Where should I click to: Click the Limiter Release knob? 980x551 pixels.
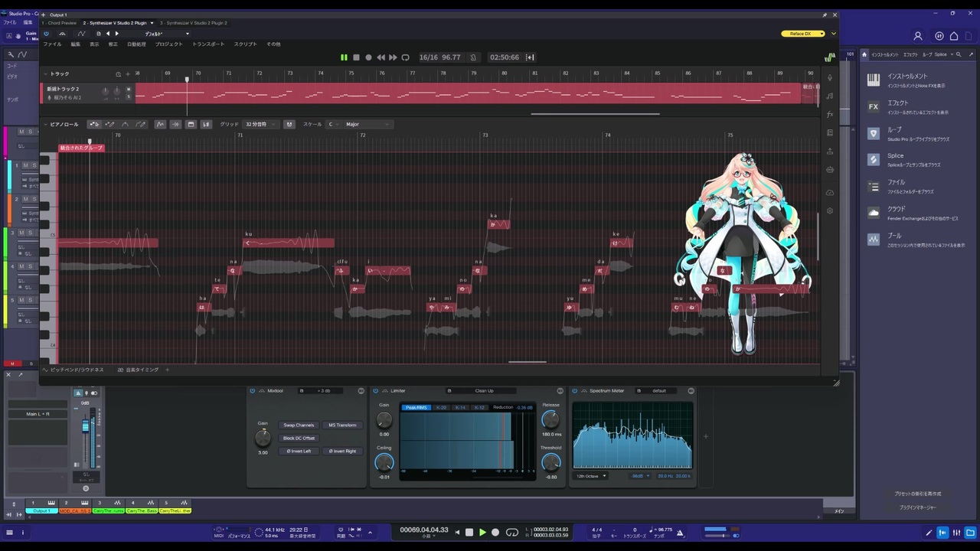(550, 419)
